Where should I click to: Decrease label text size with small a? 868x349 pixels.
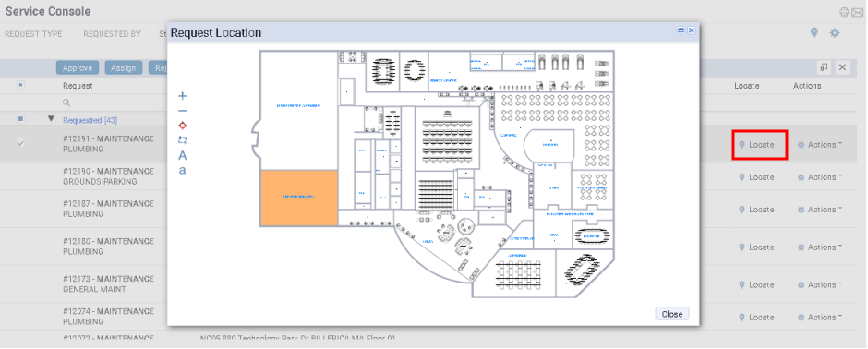point(183,171)
